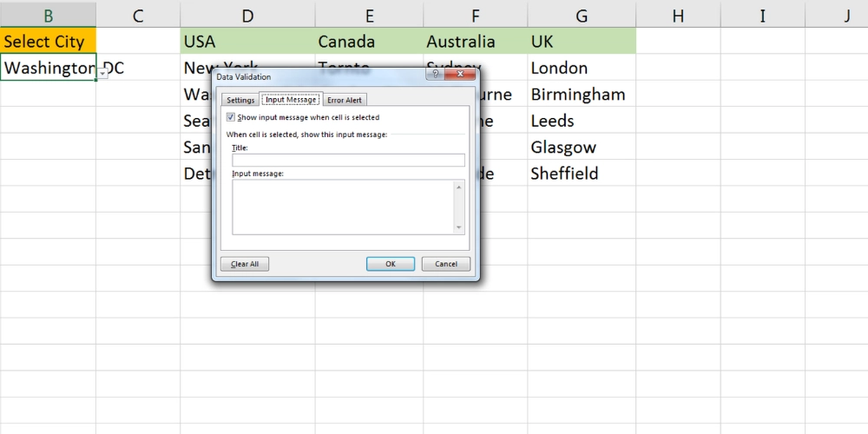The image size is (868, 434).
Task: Select column G header
Action: [582, 14]
